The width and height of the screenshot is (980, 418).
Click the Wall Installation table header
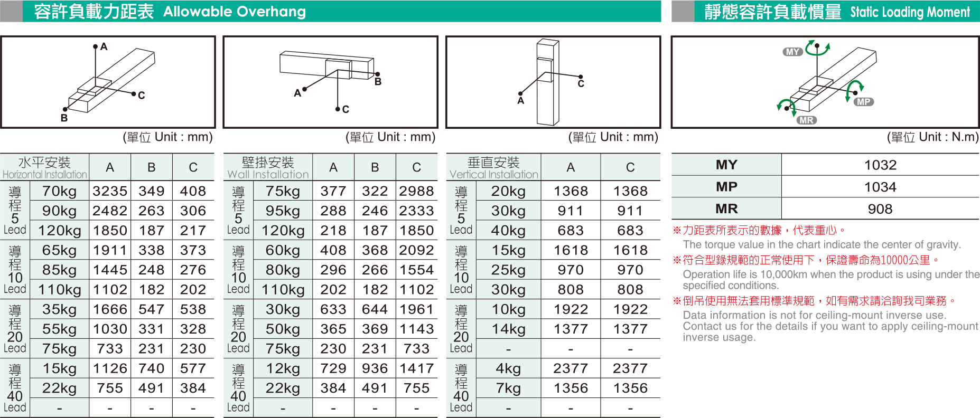coord(268,167)
